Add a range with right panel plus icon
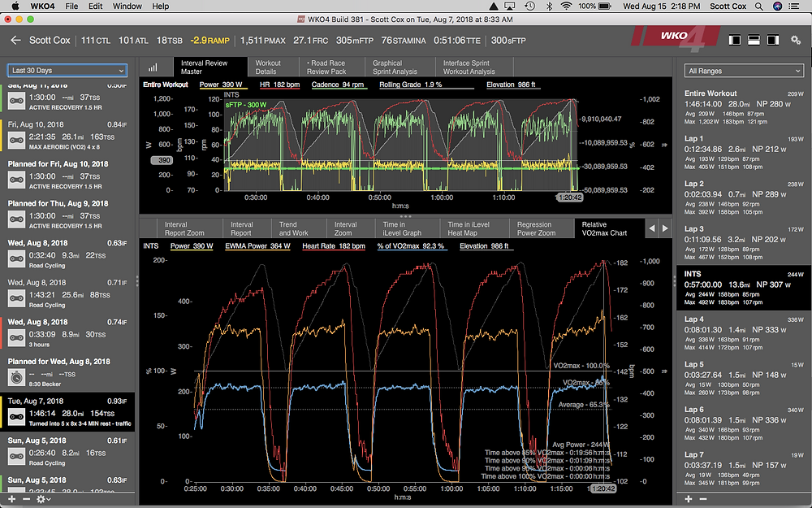 [x=689, y=499]
